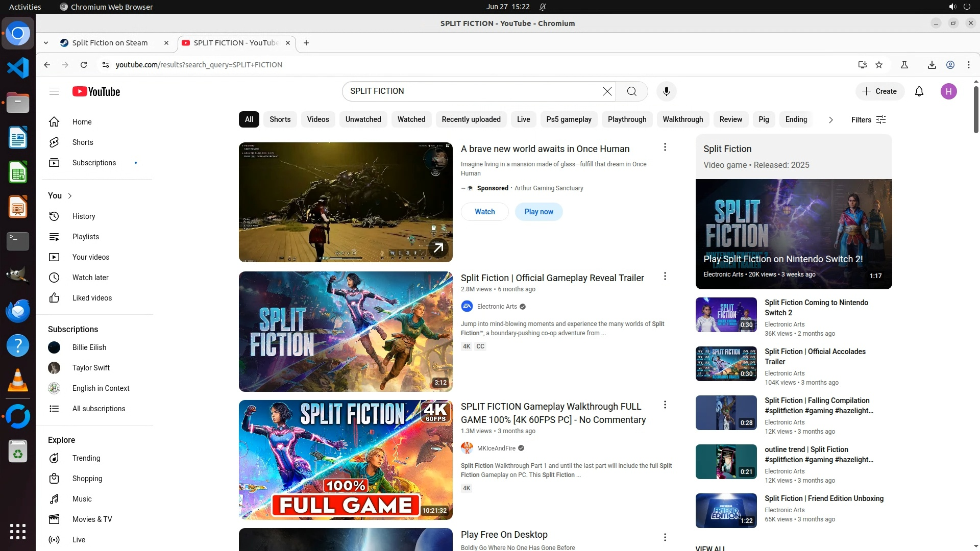
Task: Click the Split Fiction Full Game thumbnail
Action: point(346,460)
